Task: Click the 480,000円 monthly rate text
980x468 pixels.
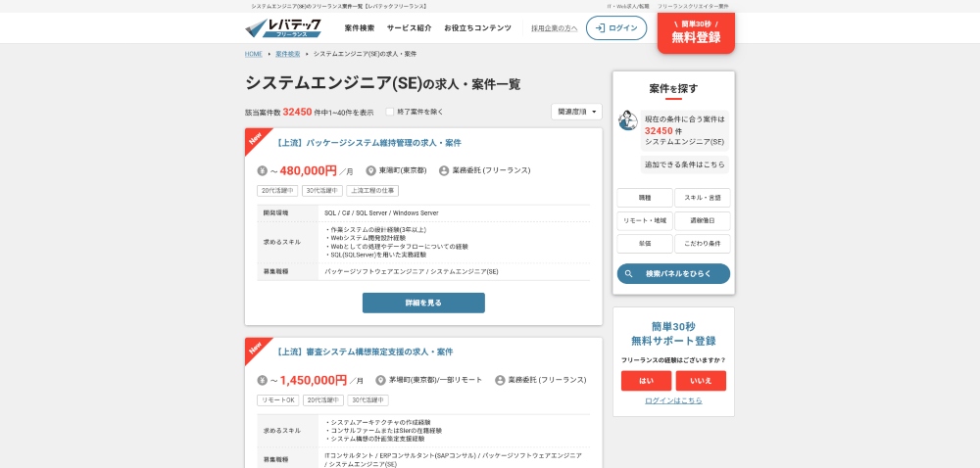Action: pyautogui.click(x=309, y=171)
